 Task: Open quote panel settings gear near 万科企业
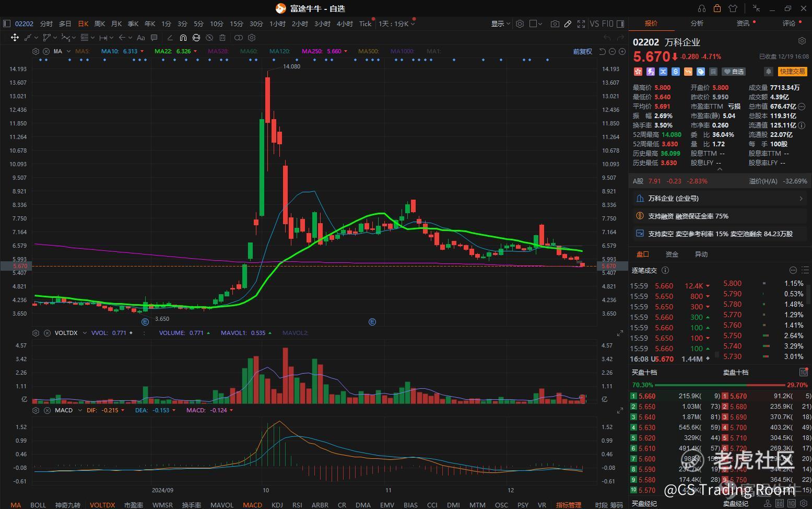(x=802, y=41)
